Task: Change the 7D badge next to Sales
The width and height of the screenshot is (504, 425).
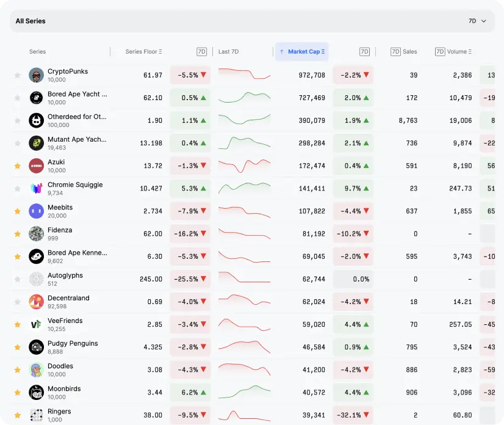Action: 395,52
